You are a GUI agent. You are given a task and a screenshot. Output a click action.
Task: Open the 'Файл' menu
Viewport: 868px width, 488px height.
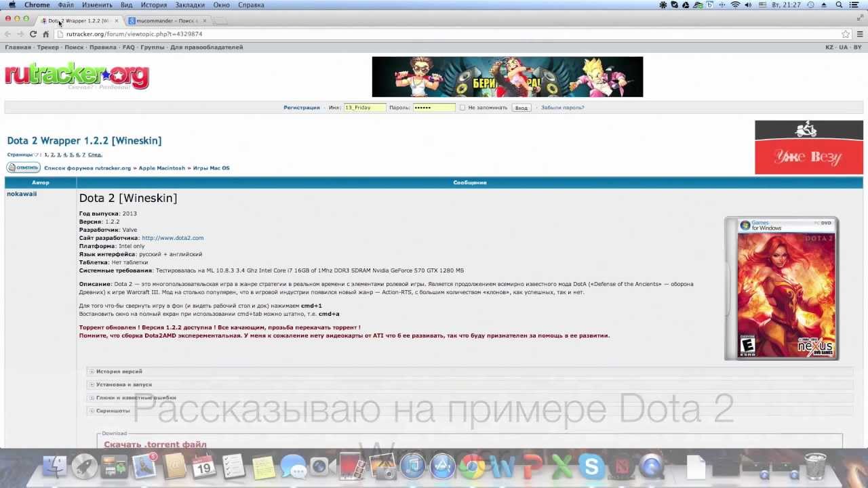tap(66, 5)
